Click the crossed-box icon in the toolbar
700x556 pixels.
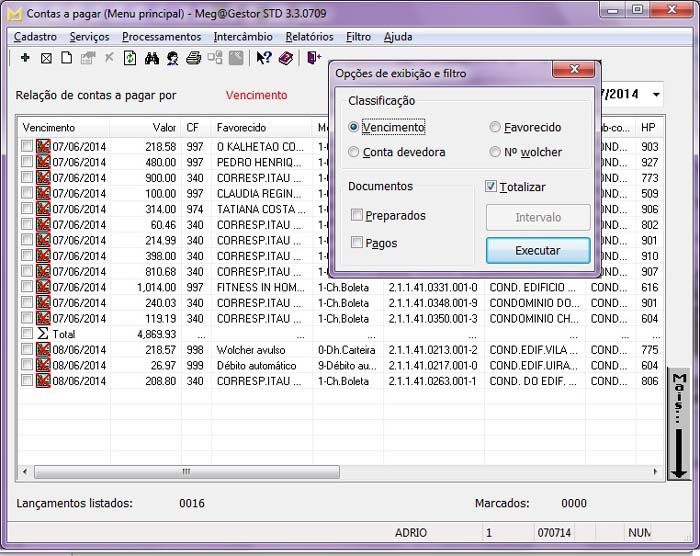[46, 58]
